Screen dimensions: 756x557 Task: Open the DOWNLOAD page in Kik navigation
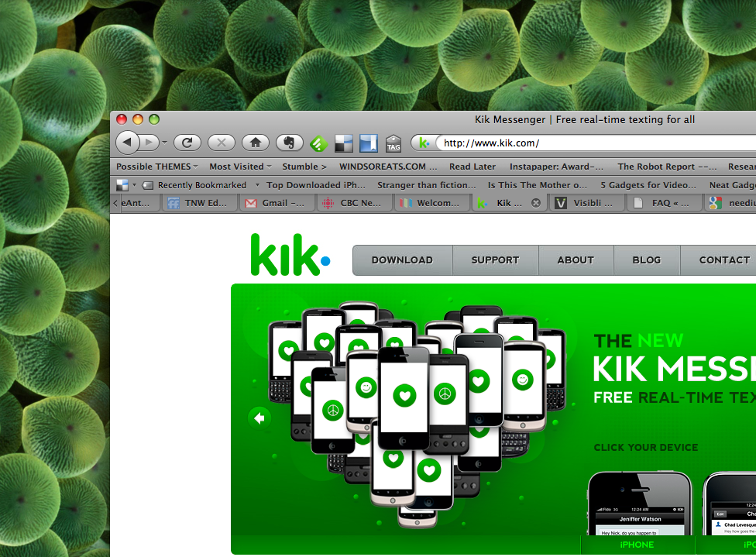click(x=402, y=260)
